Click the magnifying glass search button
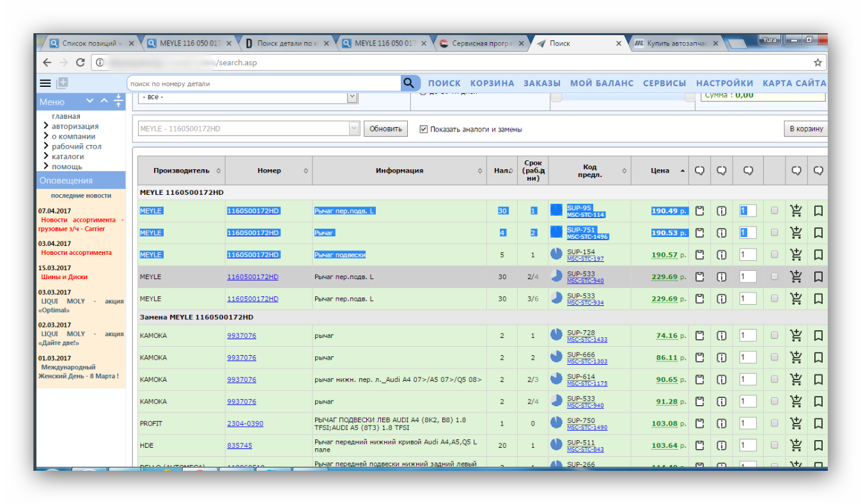Viewport: 861px width, 504px height. coord(408,83)
